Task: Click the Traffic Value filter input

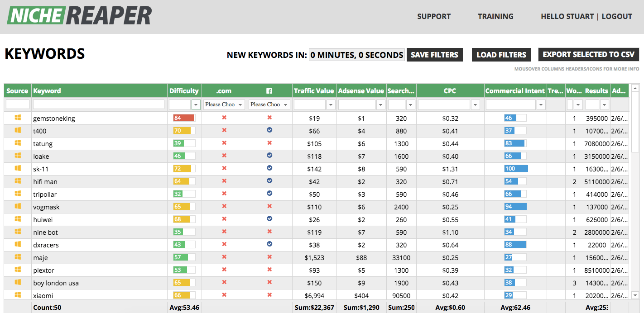Action: tap(310, 104)
